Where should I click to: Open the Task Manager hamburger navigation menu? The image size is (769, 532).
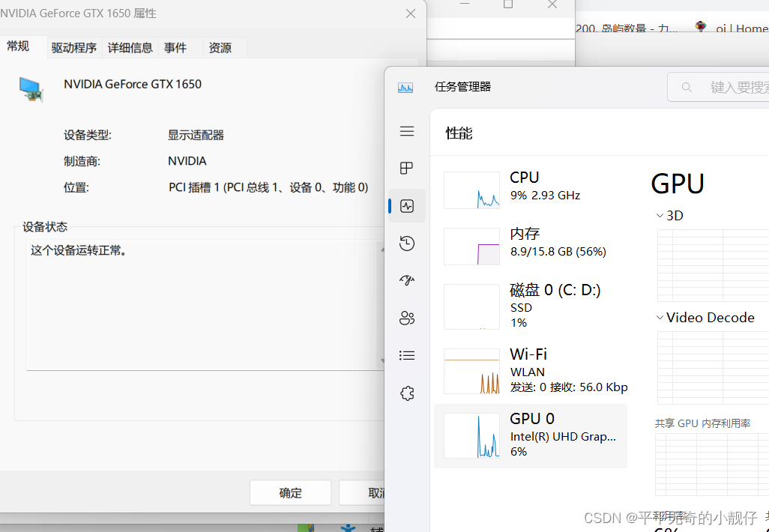coord(406,131)
